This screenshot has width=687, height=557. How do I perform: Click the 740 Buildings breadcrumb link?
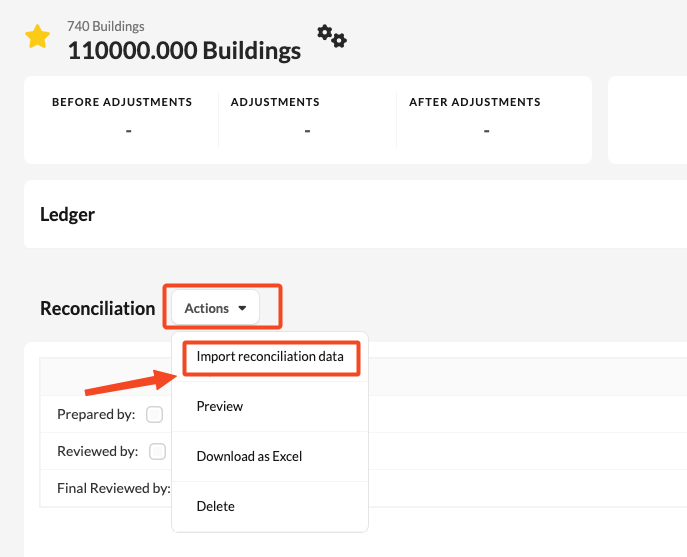pyautogui.click(x=106, y=27)
